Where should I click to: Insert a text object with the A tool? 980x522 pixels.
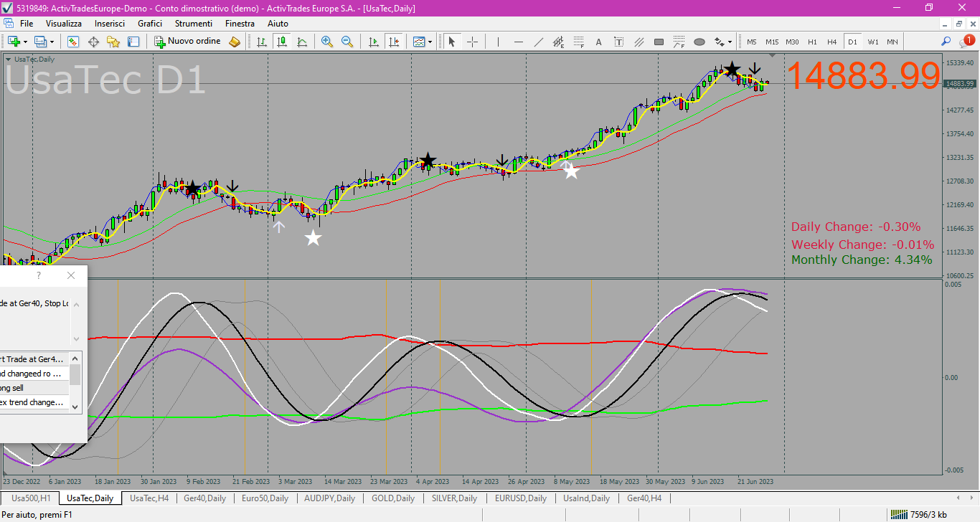coord(598,42)
